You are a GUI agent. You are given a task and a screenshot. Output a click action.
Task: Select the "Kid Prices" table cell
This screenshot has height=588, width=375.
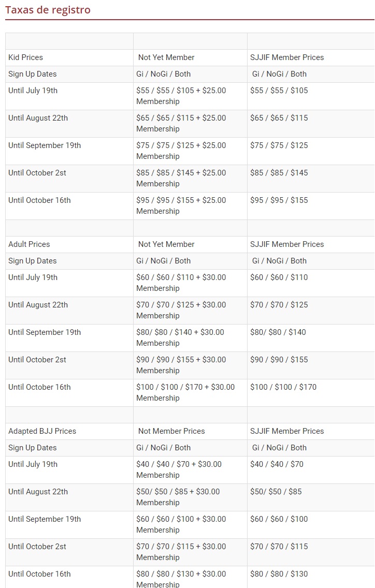pos(26,57)
